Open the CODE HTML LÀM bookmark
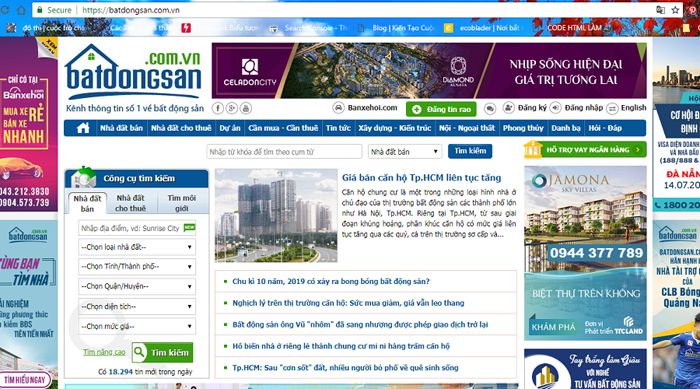 (x=574, y=28)
